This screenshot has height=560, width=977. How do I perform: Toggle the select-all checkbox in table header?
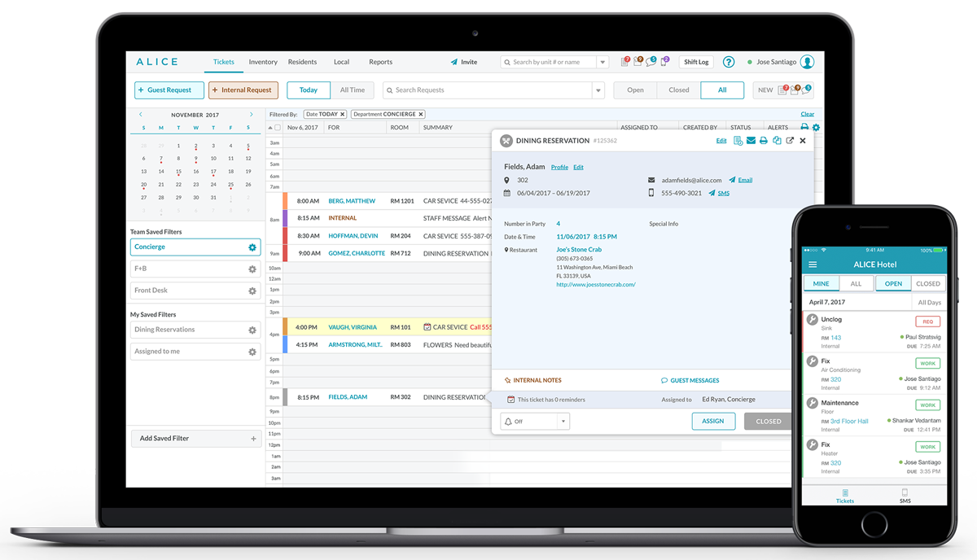tap(278, 128)
